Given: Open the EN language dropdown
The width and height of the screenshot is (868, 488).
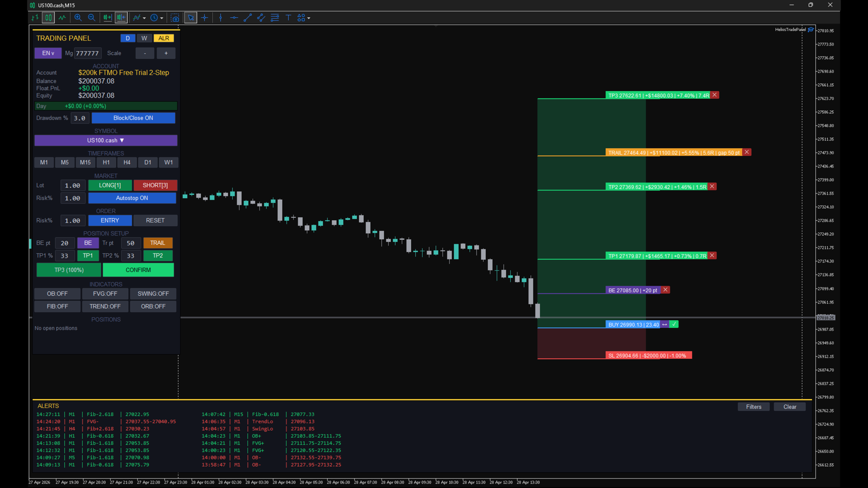Looking at the screenshot, I should pyautogui.click(x=48, y=53).
